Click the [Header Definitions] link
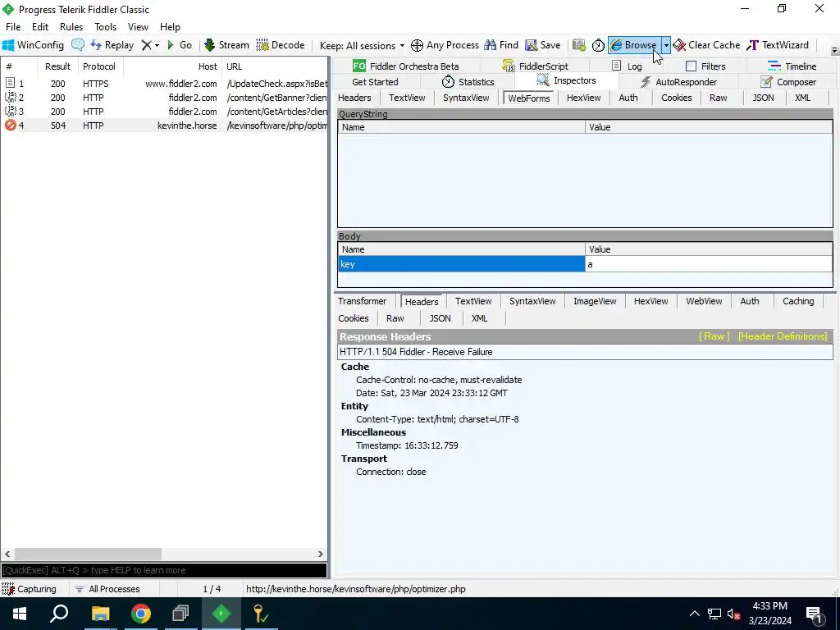Viewport: 840px width, 630px height. [x=783, y=336]
